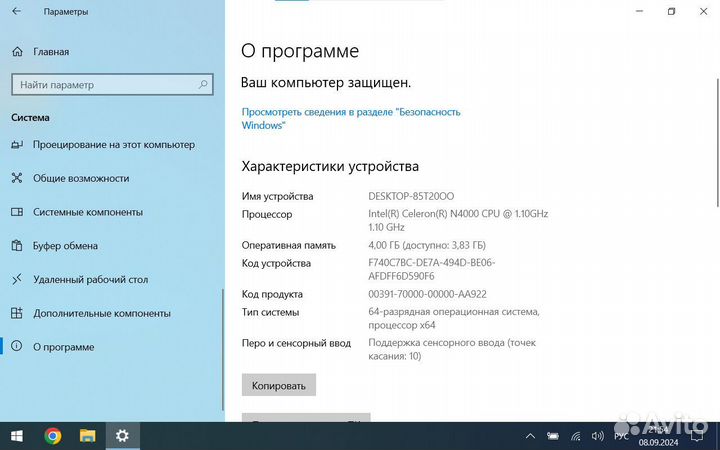Image resolution: width=720 pixels, height=450 pixels.
Task: Open the clock showing 08.09.2024
Action: pos(658,436)
